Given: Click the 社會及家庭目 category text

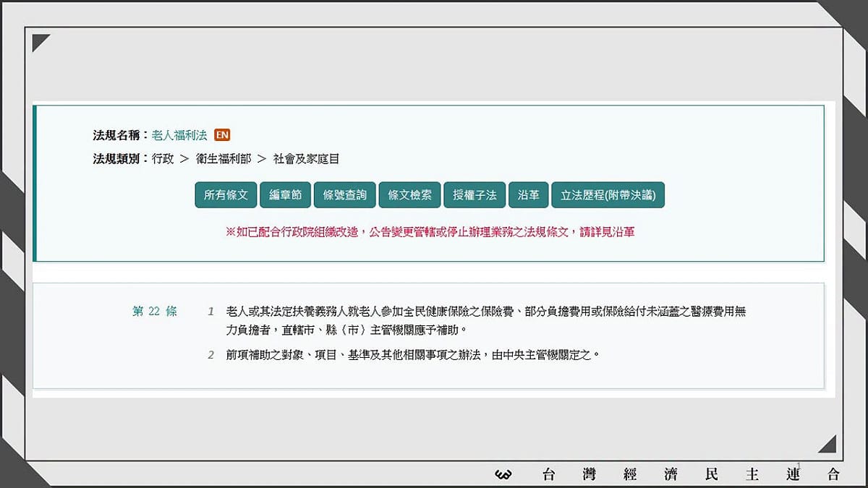Looking at the screenshot, I should (306, 158).
